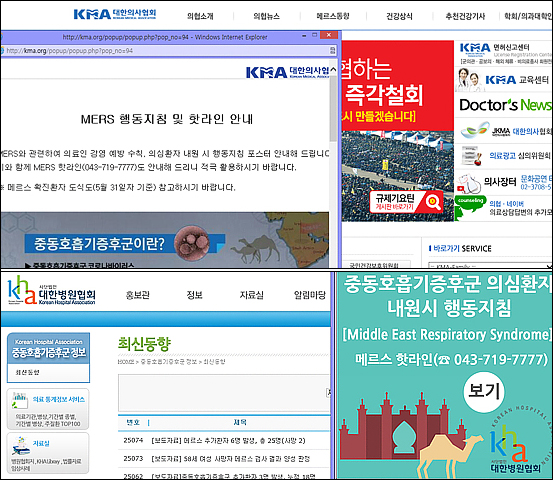Click the KMA logo inside the popup
Viewport: 553px width, 480px height.
coord(287,72)
